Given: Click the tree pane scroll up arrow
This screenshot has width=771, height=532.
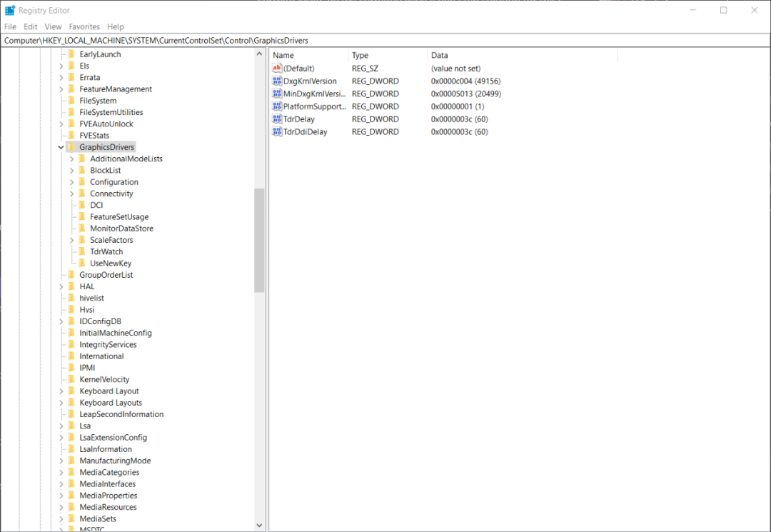Looking at the screenshot, I should (259, 54).
